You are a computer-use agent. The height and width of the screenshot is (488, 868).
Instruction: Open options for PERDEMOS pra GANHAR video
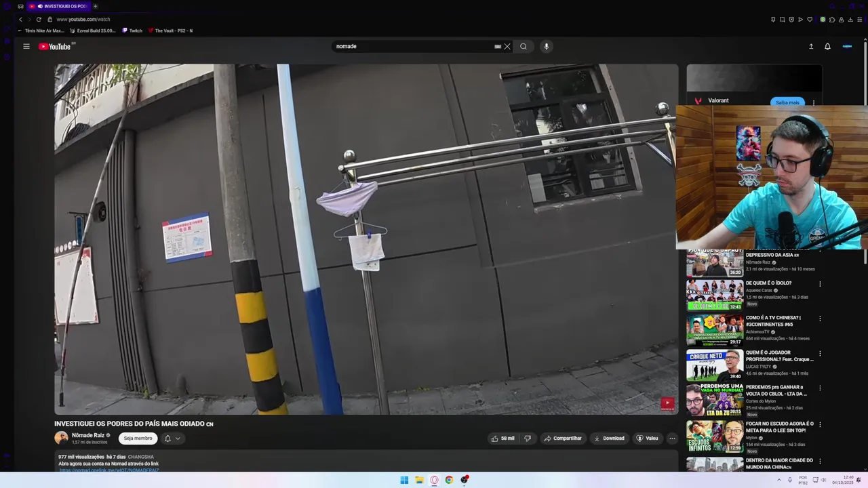pos(820,388)
